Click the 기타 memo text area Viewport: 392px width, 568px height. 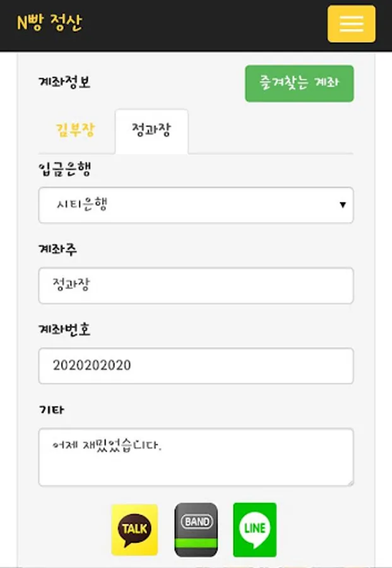[x=196, y=457]
